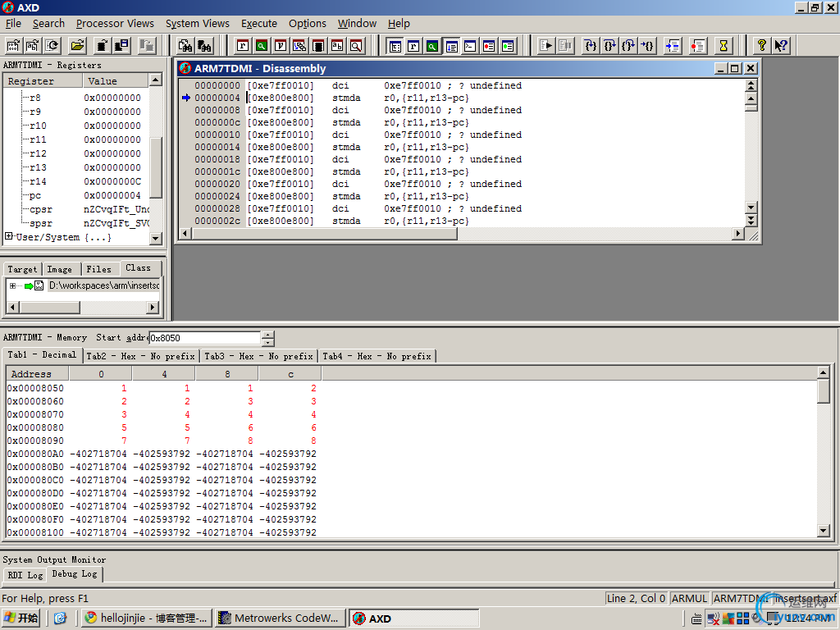840x630 pixels.
Task: Open Metrowerks CodeWarrior from the taskbar
Action: 281,619
